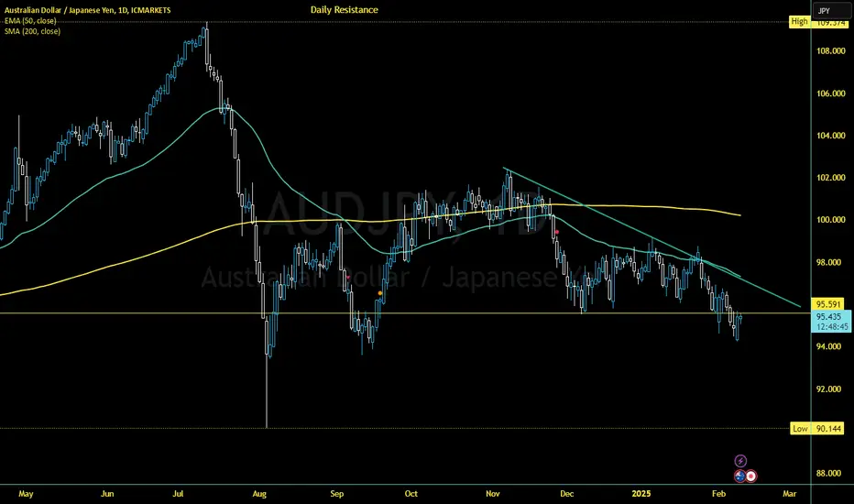Click the 2025 label on time axis

click(641, 494)
